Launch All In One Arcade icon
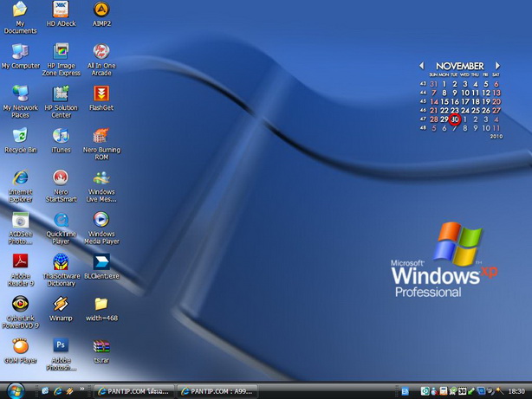 click(101, 52)
